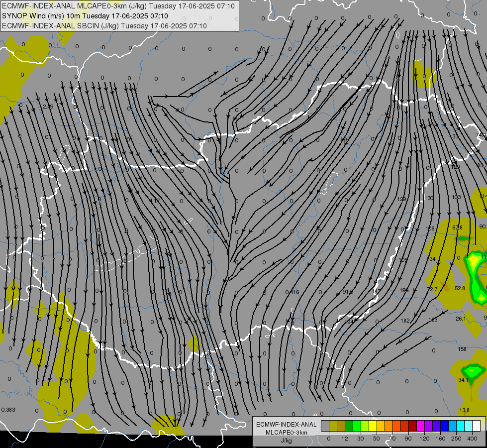Click the 26.1 value on the map
Image resolution: width=487 pixels, height=448 pixels.
click(x=461, y=319)
